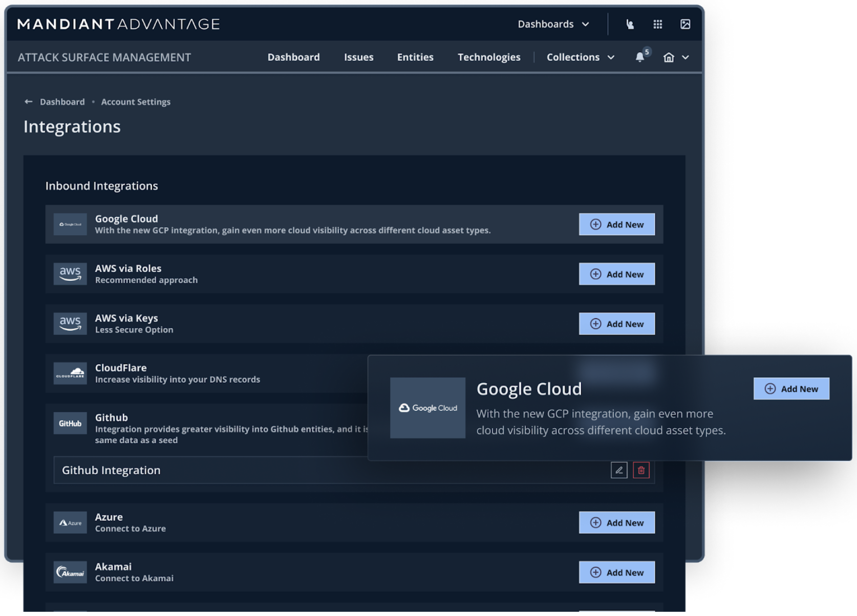
Task: Click the 'Recommended approach' text
Action: [x=146, y=280]
